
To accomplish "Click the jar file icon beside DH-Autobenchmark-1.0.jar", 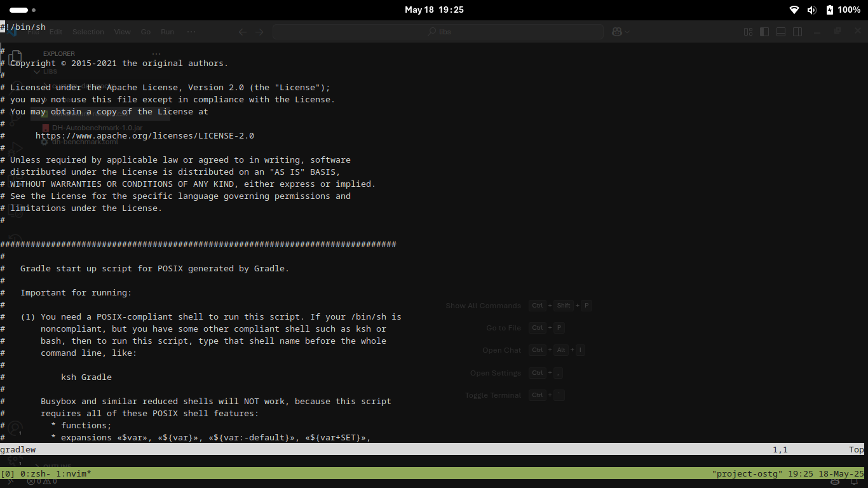I will pyautogui.click(x=45, y=128).
